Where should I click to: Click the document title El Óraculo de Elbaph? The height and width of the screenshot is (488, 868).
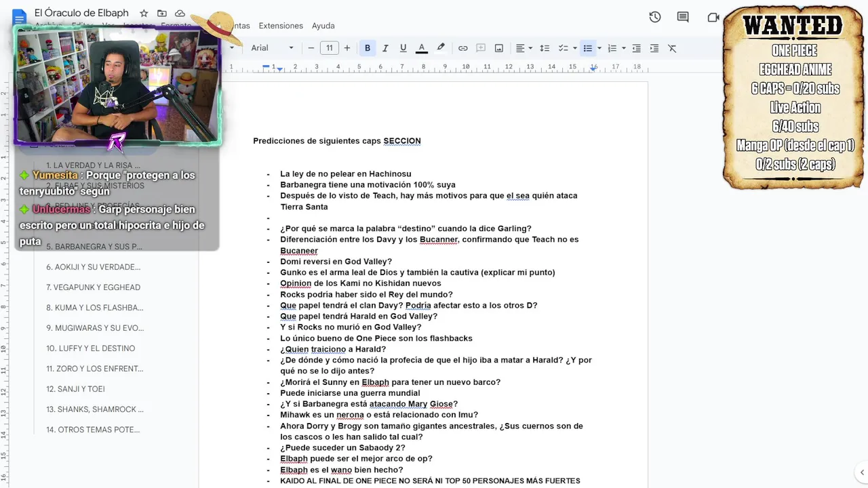(82, 14)
